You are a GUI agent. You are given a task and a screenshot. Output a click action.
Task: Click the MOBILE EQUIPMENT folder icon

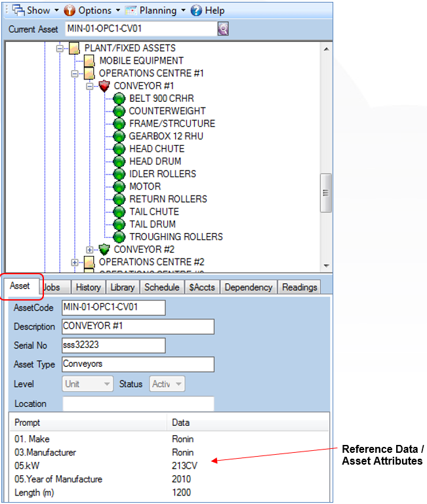click(89, 61)
